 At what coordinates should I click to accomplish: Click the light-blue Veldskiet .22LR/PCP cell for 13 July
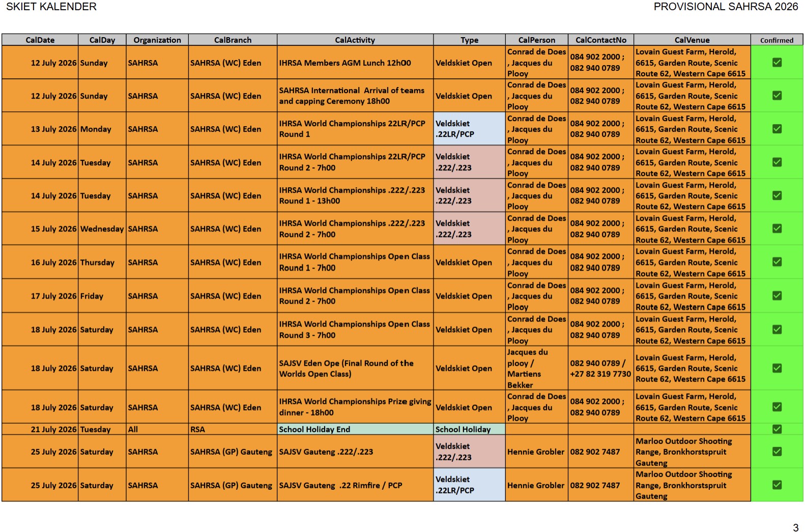[469, 129]
